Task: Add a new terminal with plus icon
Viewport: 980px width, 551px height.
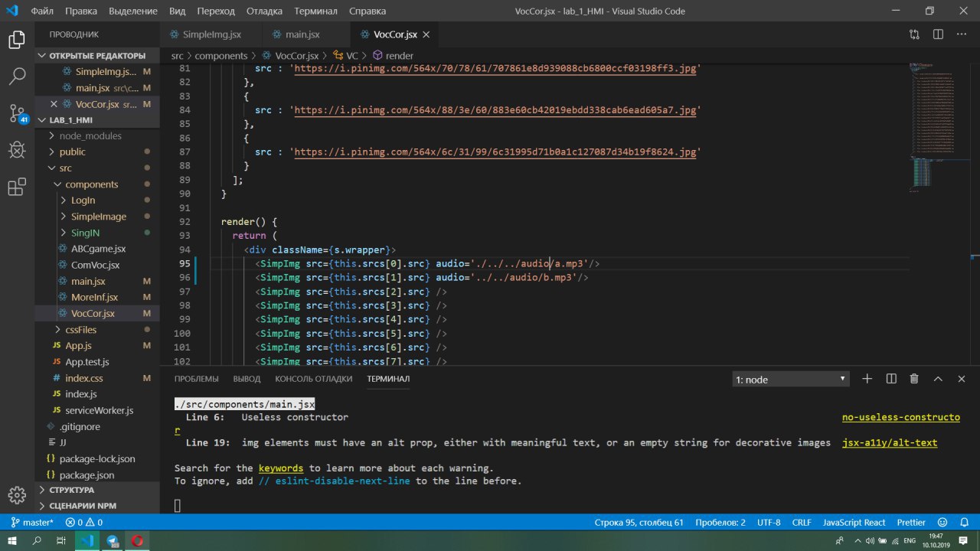Action: 867,379
